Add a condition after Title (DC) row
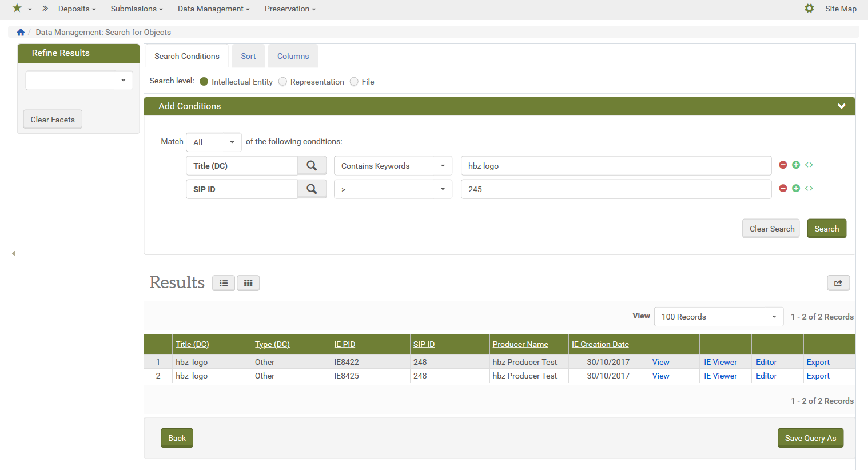The width and height of the screenshot is (868, 470). pyautogui.click(x=795, y=165)
